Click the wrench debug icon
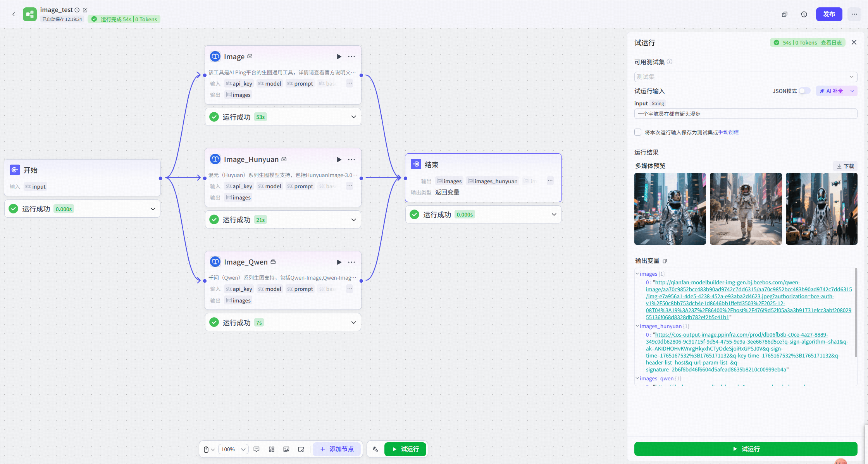868x464 pixels. pyautogui.click(x=375, y=449)
